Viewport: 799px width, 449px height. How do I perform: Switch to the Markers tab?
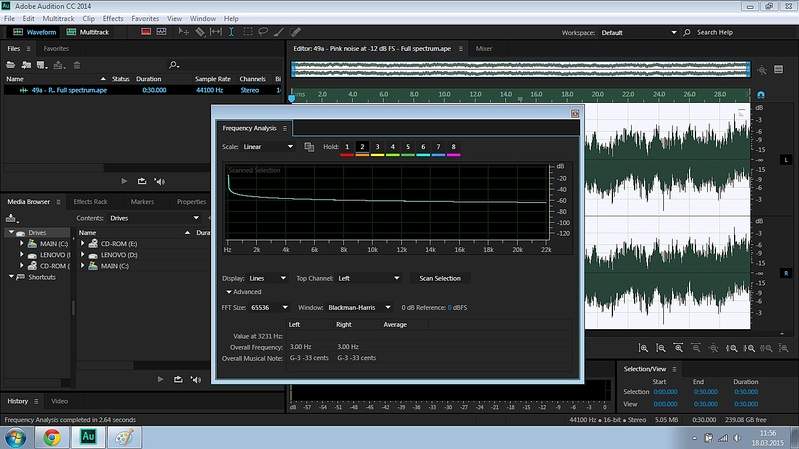(x=142, y=202)
